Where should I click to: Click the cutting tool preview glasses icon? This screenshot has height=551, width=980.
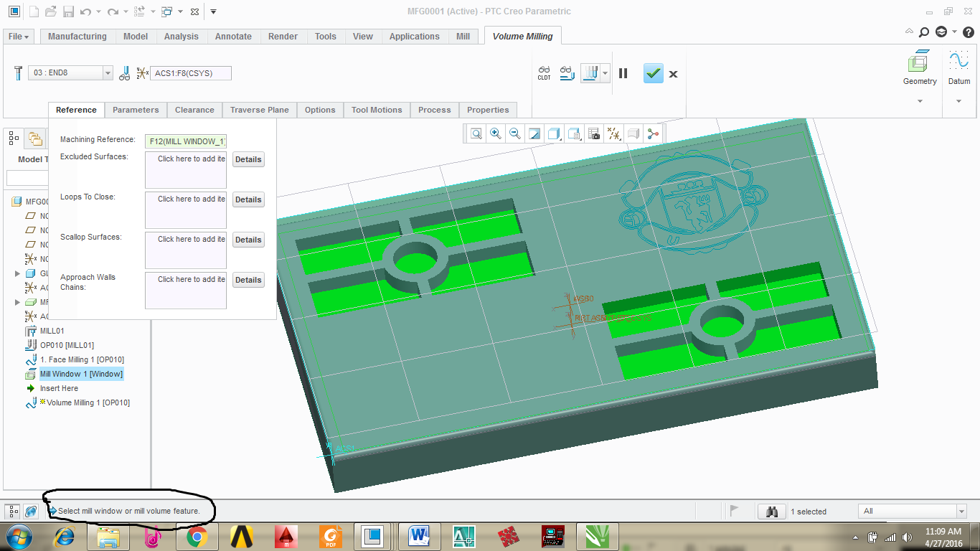click(x=125, y=72)
